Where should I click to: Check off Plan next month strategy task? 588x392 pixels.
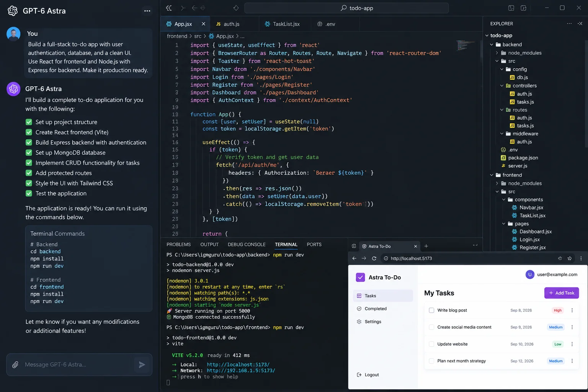click(431, 361)
